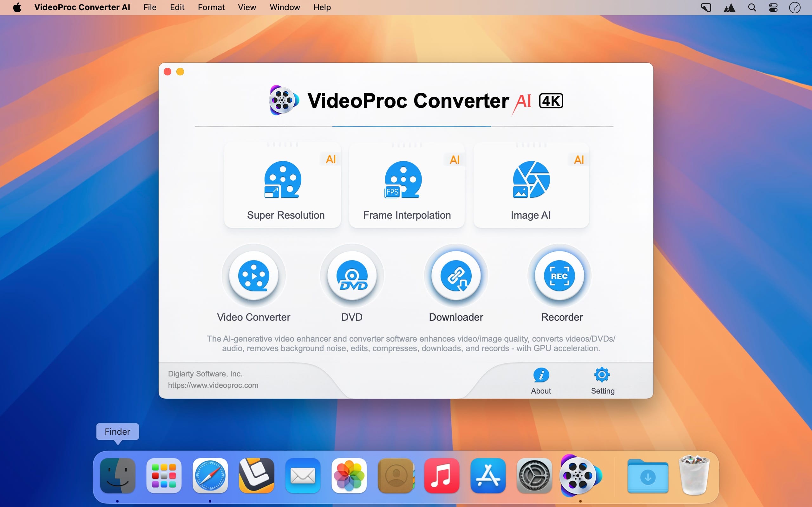Visit the videoproc.com website link
The height and width of the screenshot is (507, 812).
[x=213, y=385]
